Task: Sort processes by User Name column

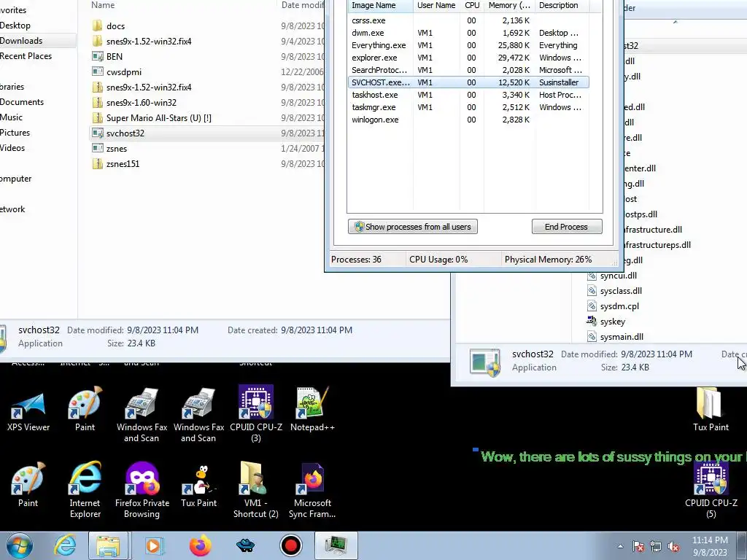Action: point(436,6)
